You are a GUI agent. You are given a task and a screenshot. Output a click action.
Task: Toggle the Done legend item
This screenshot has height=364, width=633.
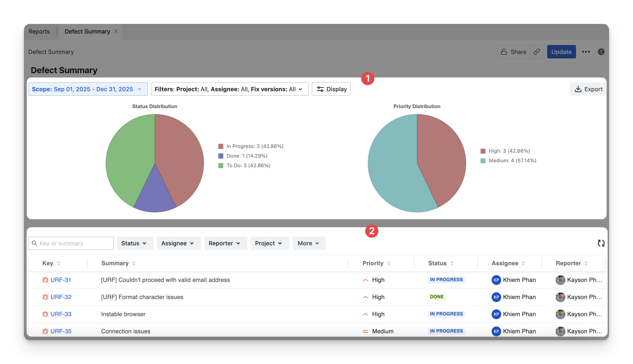(247, 156)
